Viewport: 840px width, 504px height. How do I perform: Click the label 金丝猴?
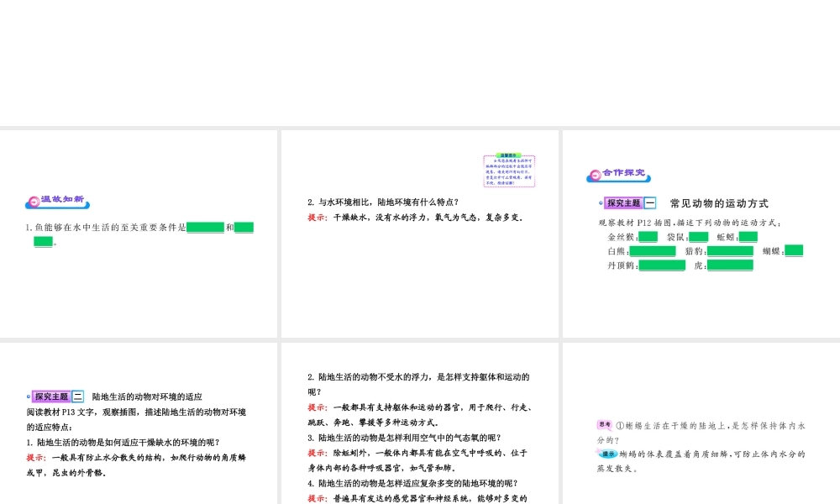pyautogui.click(x=621, y=237)
